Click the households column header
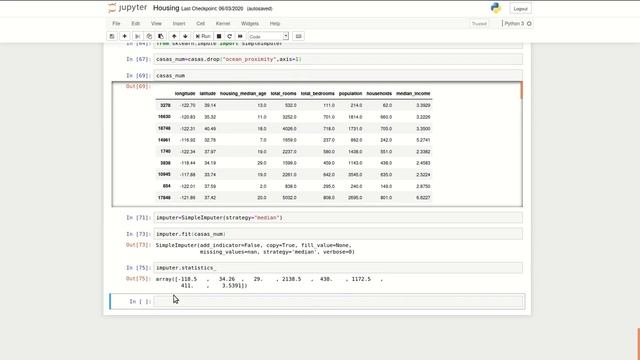 pyautogui.click(x=379, y=93)
